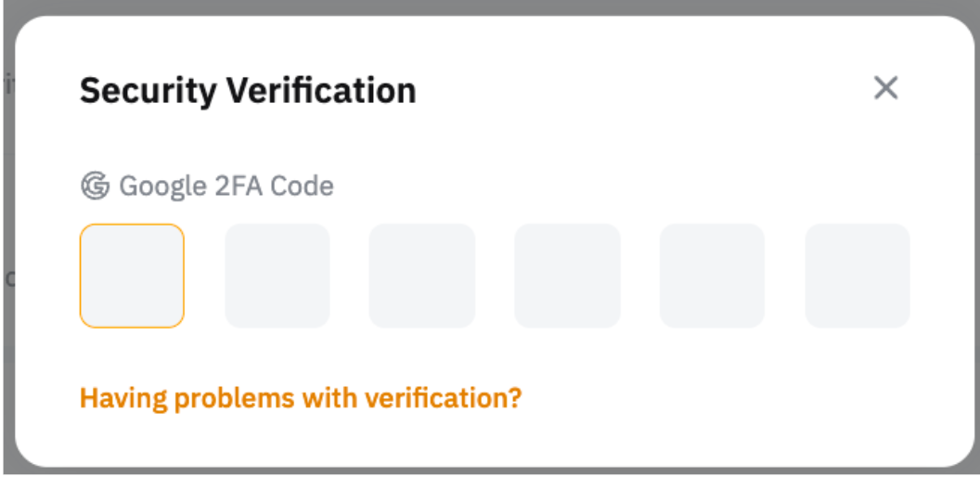Screen dimensions: 980x477
Task: Click the last empty code digit field
Action: 857,276
